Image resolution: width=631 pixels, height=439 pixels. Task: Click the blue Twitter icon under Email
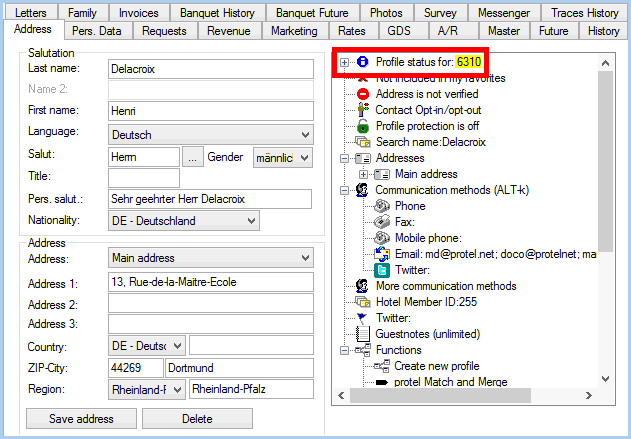coord(381,270)
